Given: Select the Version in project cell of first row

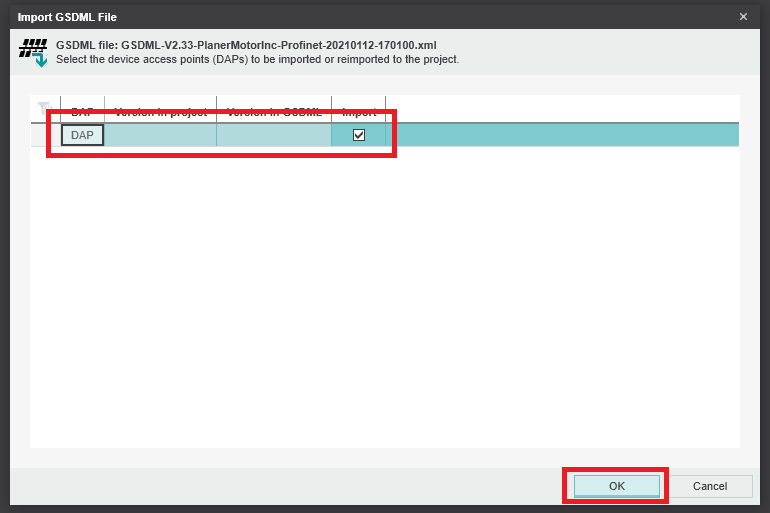Looking at the screenshot, I should point(160,136).
